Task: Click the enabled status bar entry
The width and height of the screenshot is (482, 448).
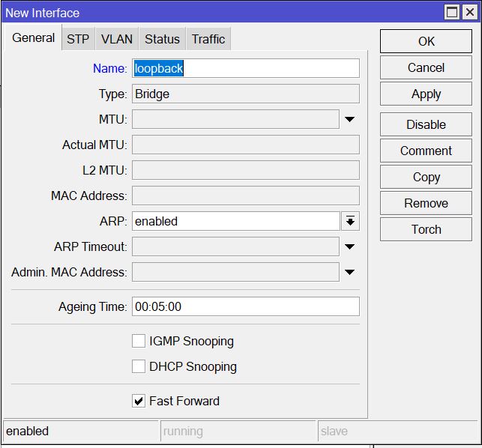Action: coord(80,431)
